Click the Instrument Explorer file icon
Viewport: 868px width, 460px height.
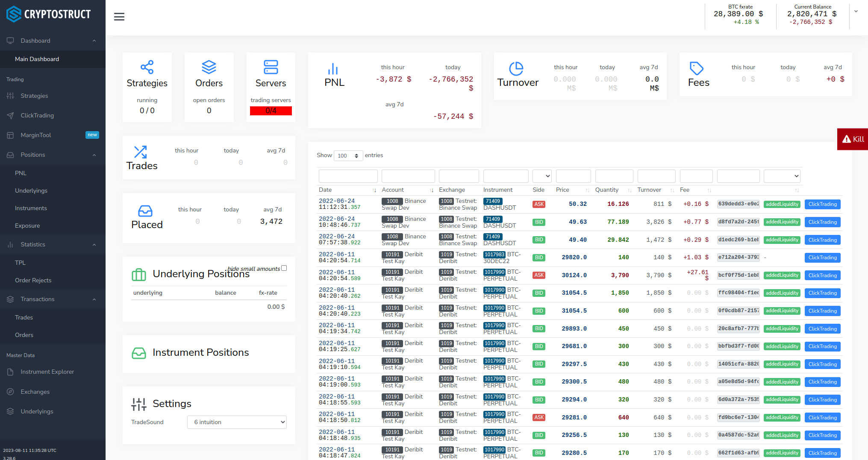10,372
